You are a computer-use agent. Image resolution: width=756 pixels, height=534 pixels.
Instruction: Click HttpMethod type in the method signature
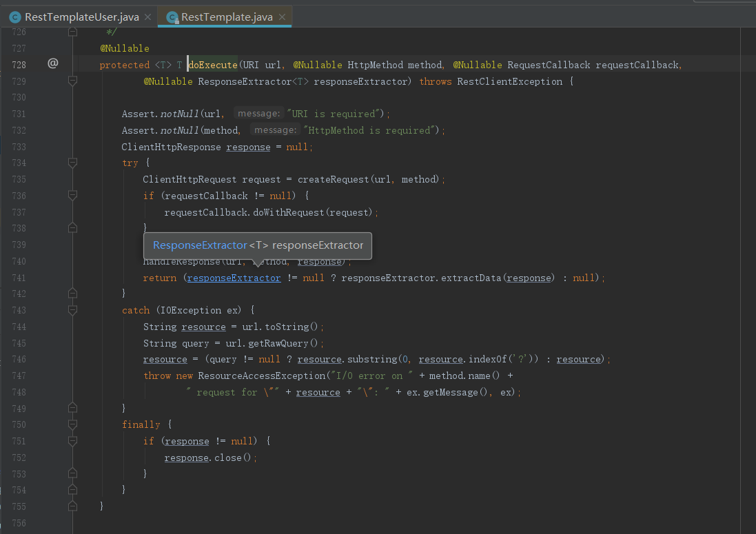point(375,65)
